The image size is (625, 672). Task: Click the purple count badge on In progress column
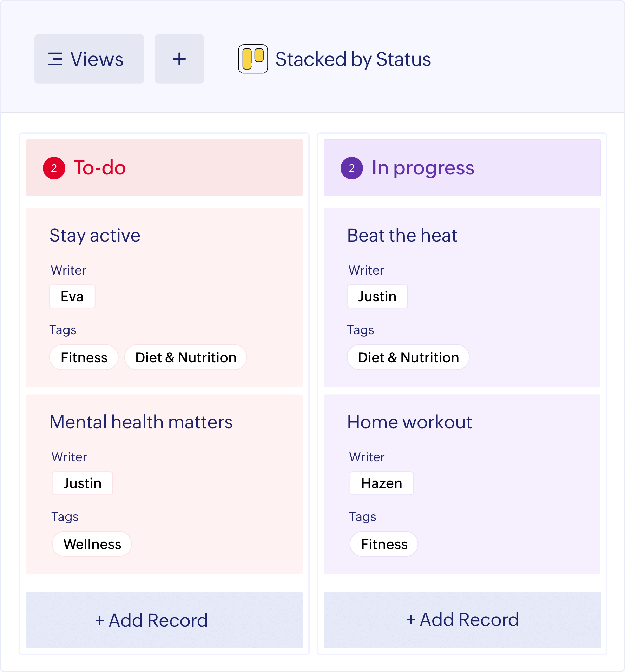click(351, 169)
